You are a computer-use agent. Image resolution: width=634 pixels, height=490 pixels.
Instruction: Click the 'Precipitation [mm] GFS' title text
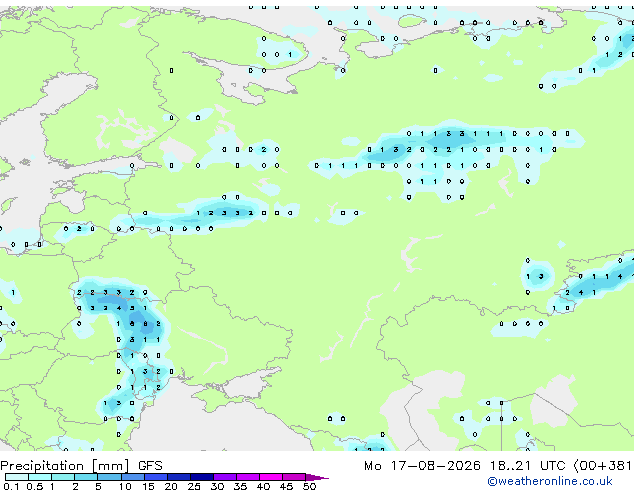pyautogui.click(x=81, y=466)
